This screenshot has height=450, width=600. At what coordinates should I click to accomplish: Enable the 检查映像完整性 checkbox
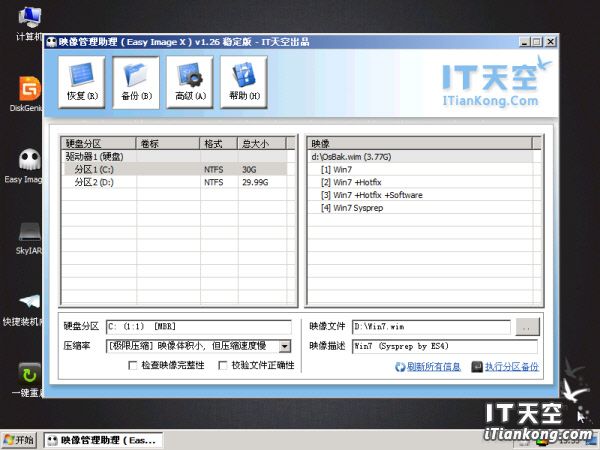(x=132, y=365)
